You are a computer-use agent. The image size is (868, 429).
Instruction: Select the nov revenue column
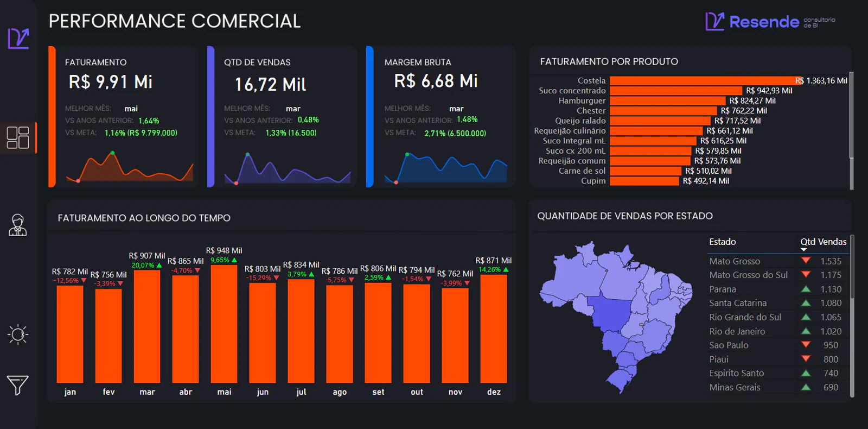(x=455, y=336)
